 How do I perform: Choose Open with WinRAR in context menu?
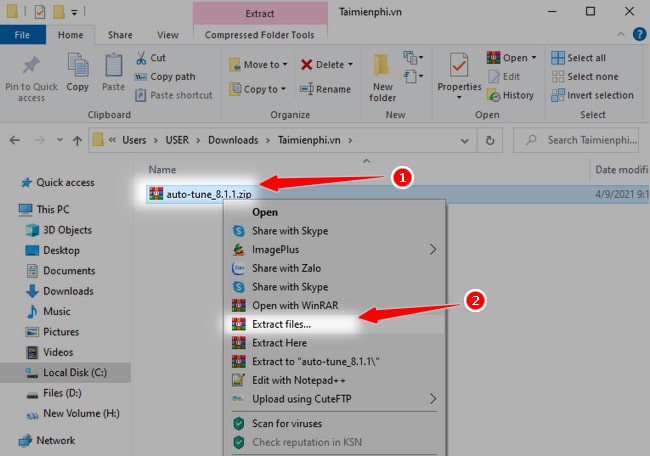[334, 306]
